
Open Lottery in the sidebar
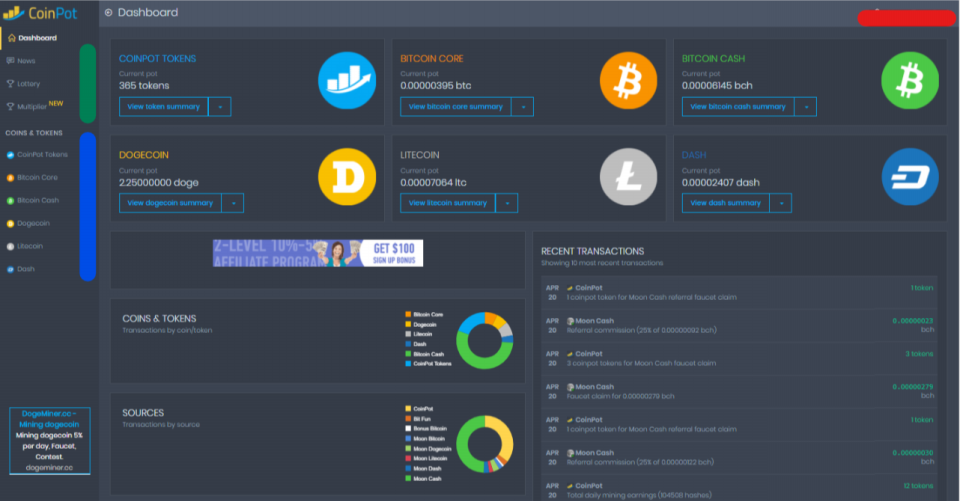[x=28, y=83]
